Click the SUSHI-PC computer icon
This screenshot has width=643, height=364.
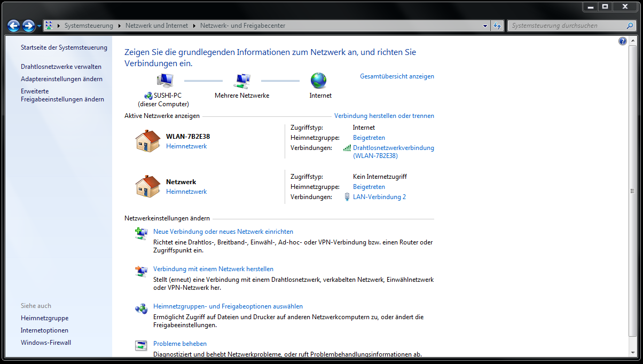164,81
